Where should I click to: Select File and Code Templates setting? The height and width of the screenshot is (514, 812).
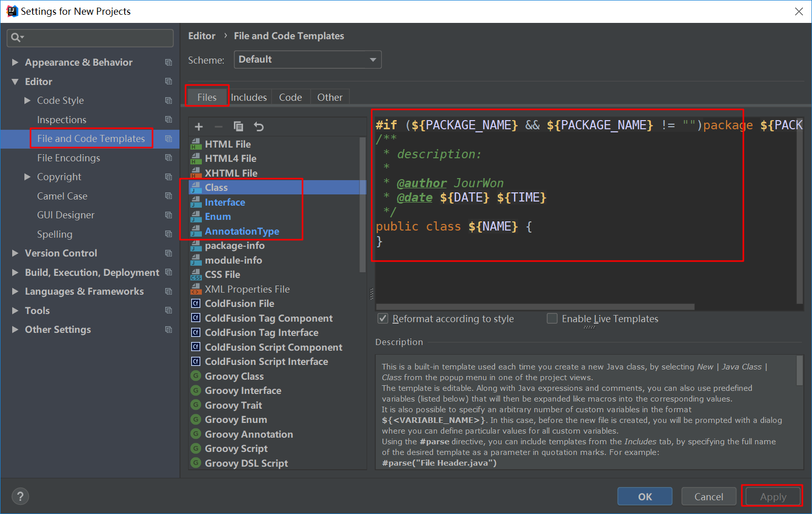90,138
